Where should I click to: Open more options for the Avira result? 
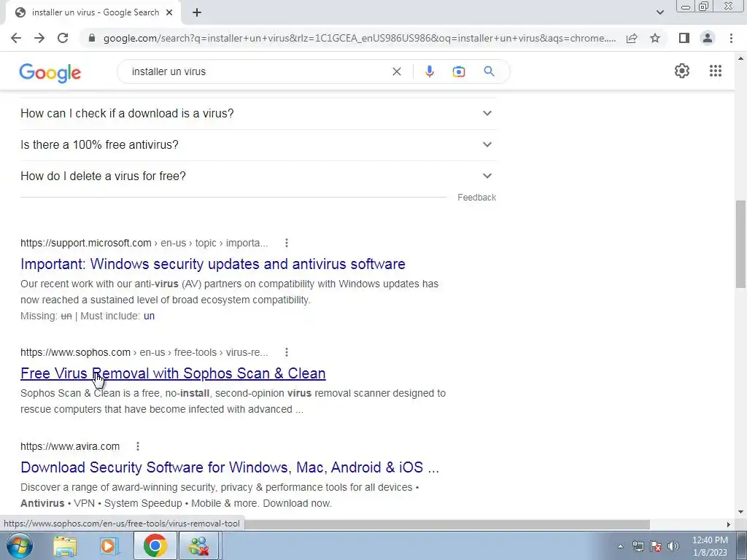(x=138, y=446)
